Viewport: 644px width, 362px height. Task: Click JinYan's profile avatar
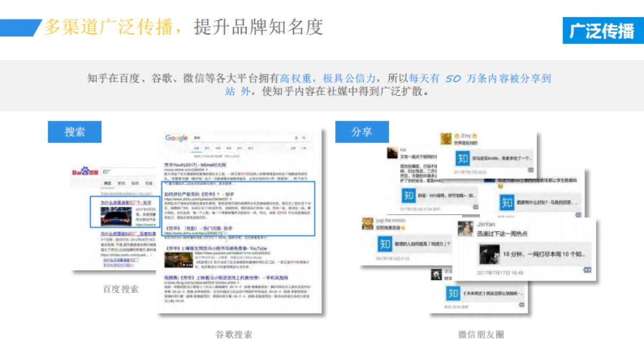click(x=464, y=228)
